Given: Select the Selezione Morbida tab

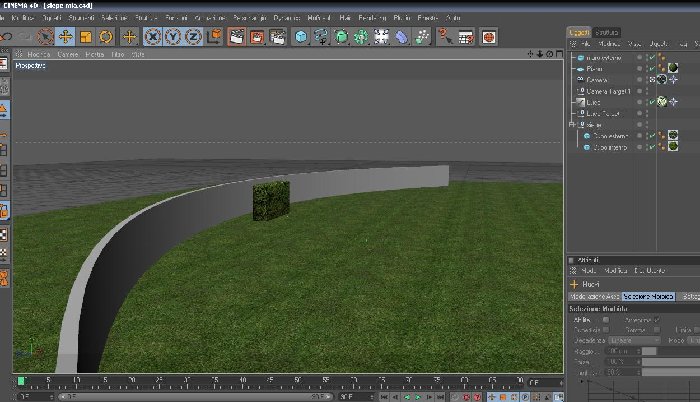Looking at the screenshot, I should [x=648, y=297].
